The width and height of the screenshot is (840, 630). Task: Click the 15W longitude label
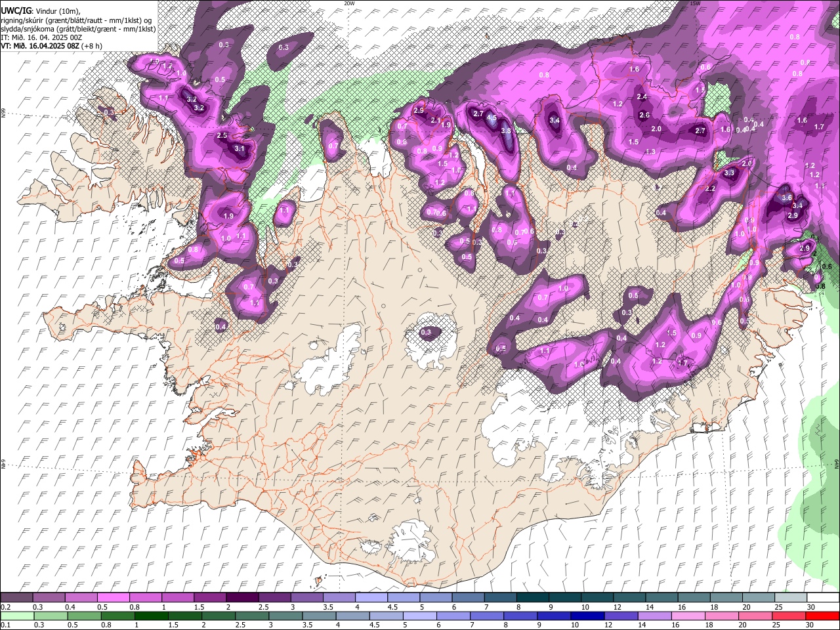click(696, 3)
